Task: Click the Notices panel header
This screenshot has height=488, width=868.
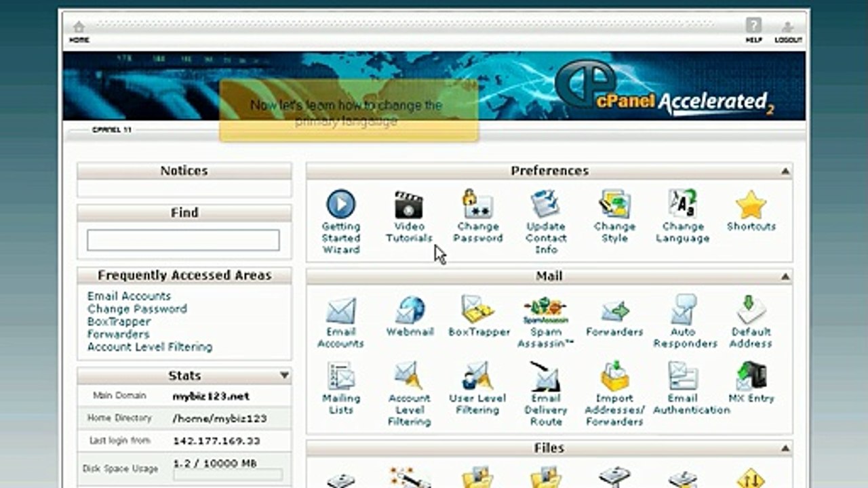Action: click(x=184, y=171)
